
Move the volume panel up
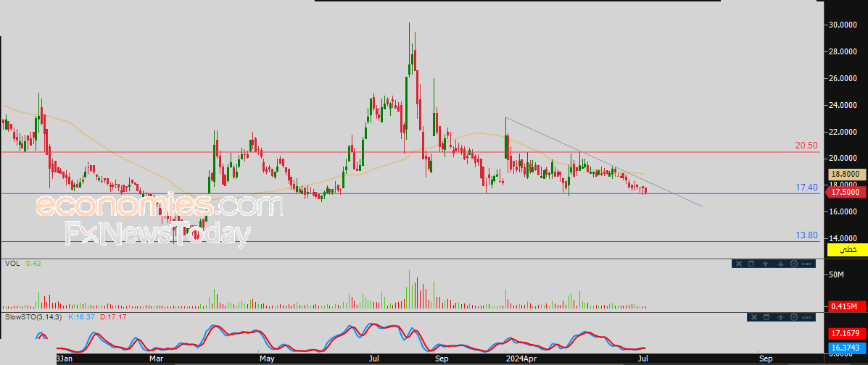tap(765, 264)
